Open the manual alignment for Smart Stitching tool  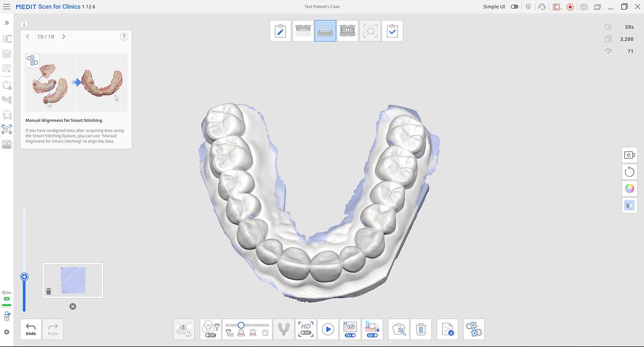click(474, 329)
